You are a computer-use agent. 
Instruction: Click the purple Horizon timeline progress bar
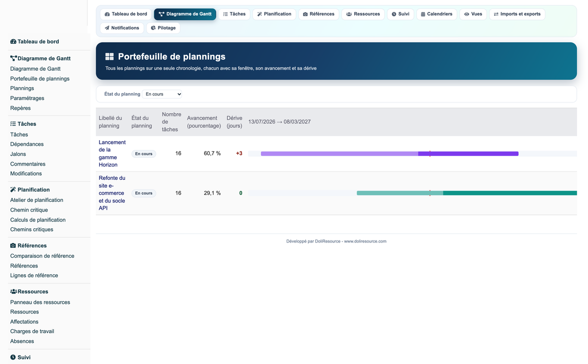390,154
